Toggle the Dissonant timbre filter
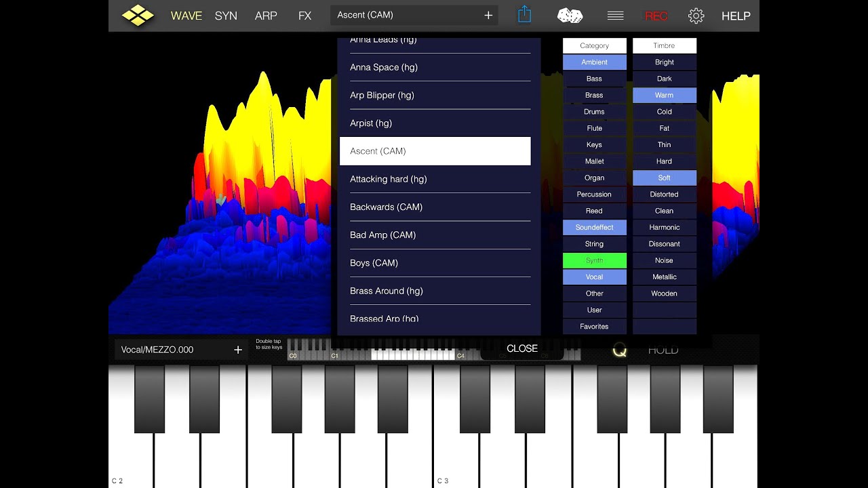Viewport: 868px width, 488px height. (665, 243)
